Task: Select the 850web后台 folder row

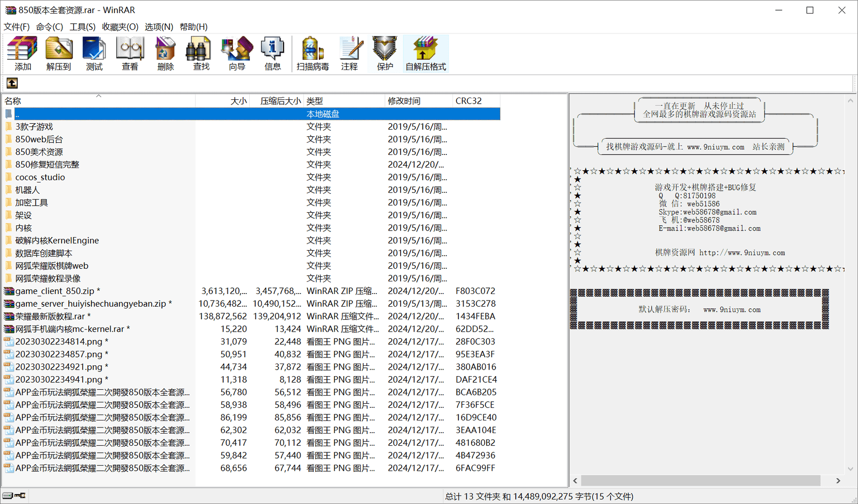Action: [x=252, y=139]
